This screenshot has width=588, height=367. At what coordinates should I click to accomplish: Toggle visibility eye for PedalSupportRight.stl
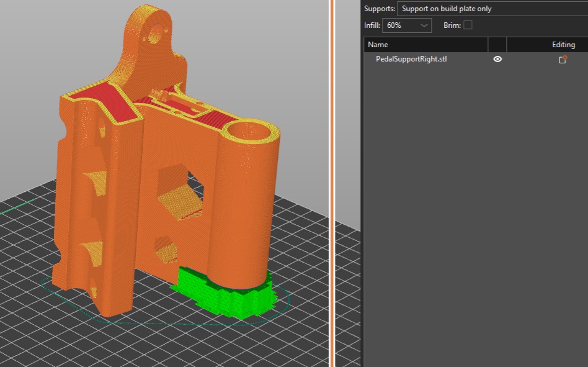pyautogui.click(x=497, y=60)
